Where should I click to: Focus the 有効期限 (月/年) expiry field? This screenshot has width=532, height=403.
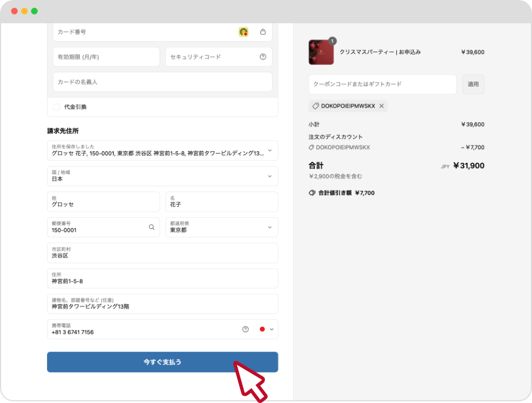[x=106, y=57]
